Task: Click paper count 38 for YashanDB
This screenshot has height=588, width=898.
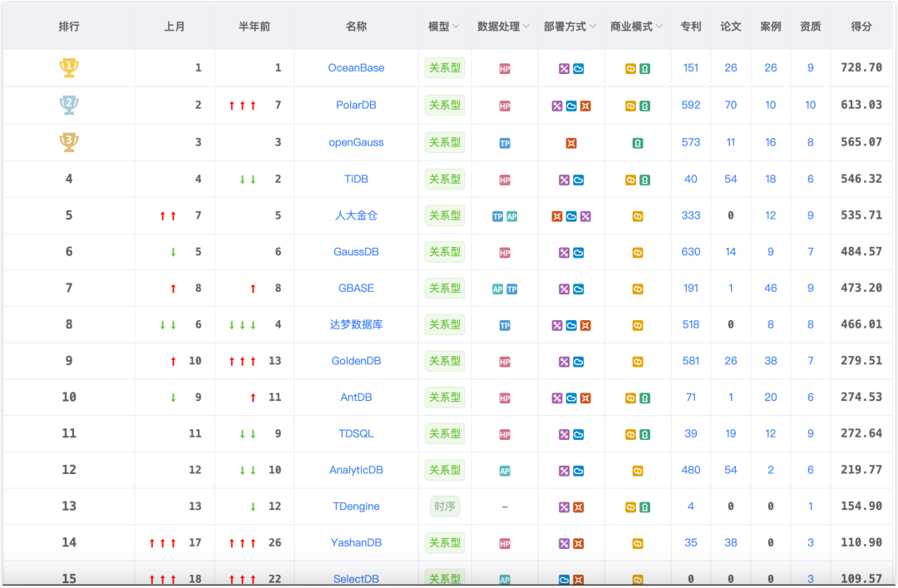Action: point(731,542)
